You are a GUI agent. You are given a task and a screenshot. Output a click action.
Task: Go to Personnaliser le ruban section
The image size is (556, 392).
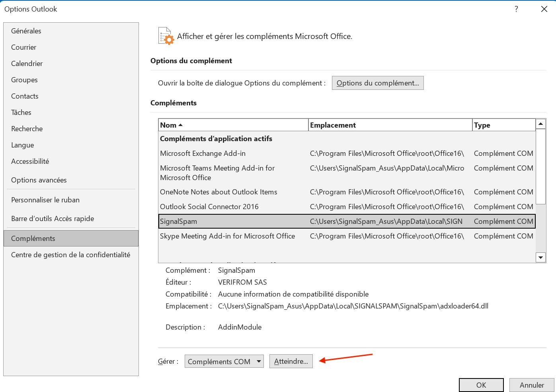pyautogui.click(x=45, y=200)
